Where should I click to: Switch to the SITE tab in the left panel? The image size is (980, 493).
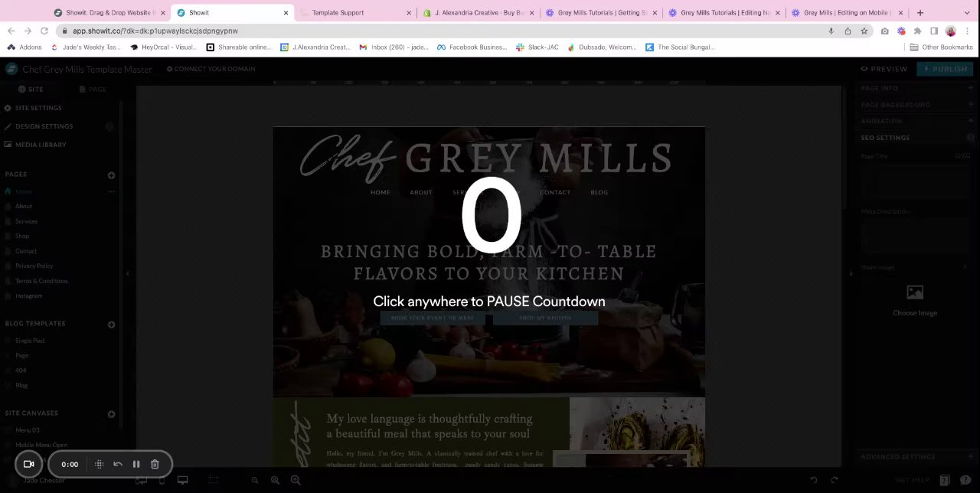click(31, 89)
